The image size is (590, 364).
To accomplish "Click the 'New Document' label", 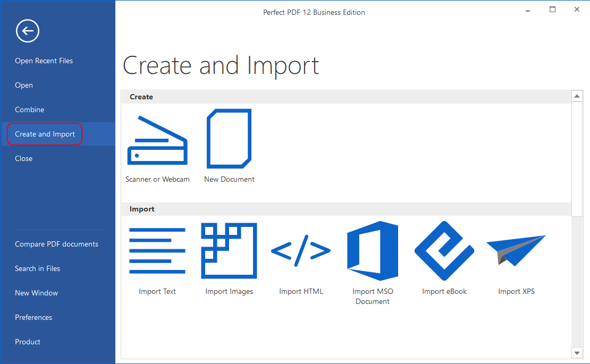I will 229,180.
